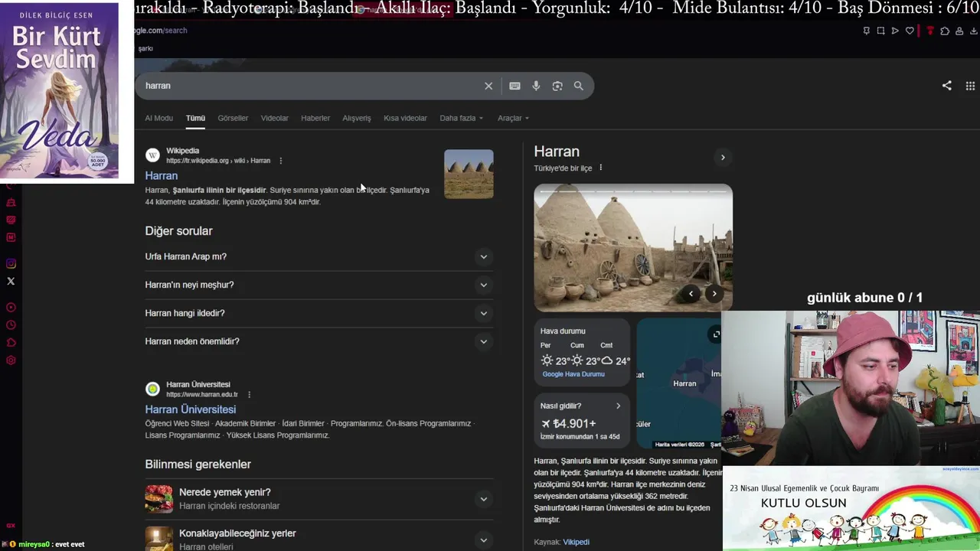Expand 'Harran neden önemlidir?' question
980x551 pixels.
(483, 342)
